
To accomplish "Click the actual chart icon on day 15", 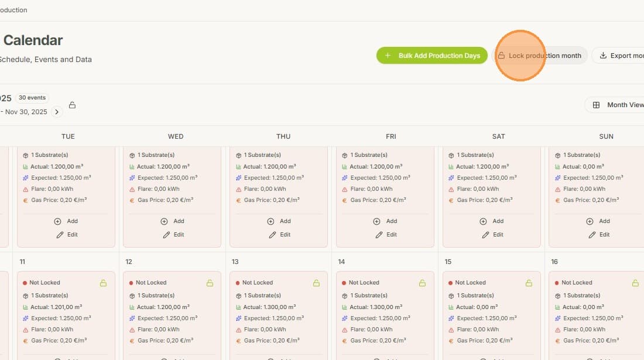I will point(451,307).
